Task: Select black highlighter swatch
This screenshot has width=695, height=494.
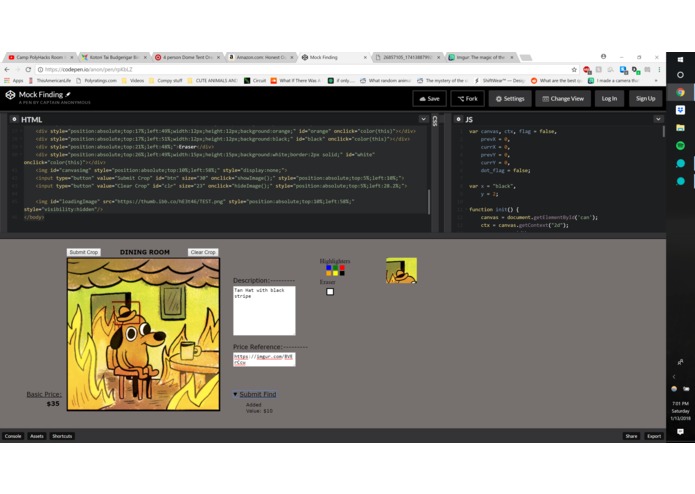Action: click(342, 273)
